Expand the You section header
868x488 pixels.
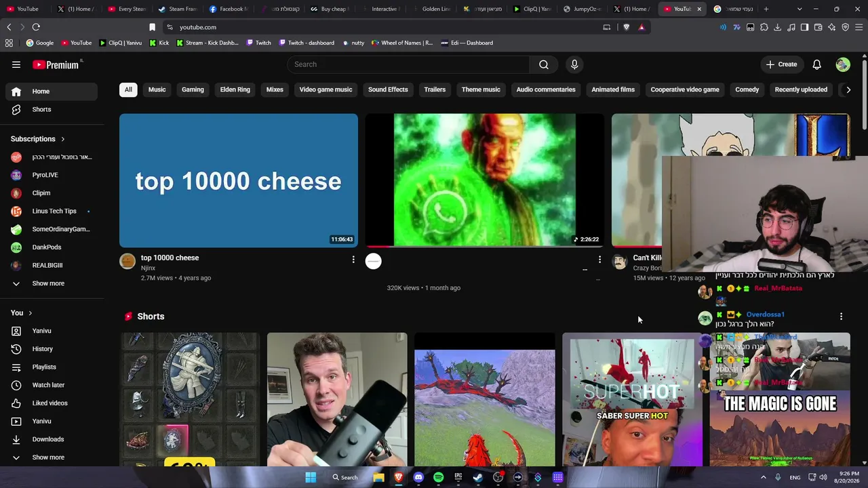coord(22,313)
